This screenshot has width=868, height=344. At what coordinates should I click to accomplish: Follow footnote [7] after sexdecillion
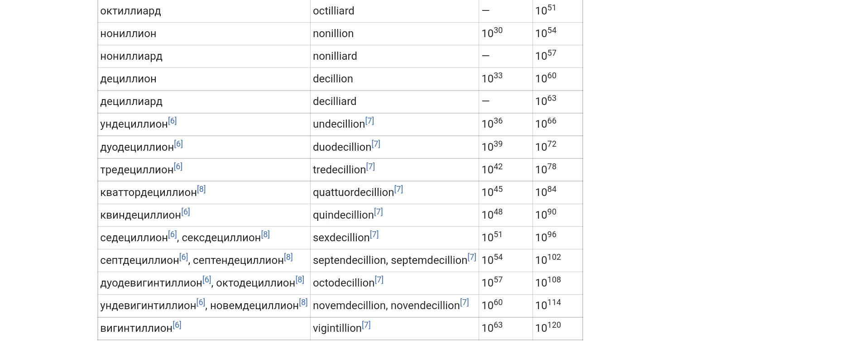[x=374, y=234]
